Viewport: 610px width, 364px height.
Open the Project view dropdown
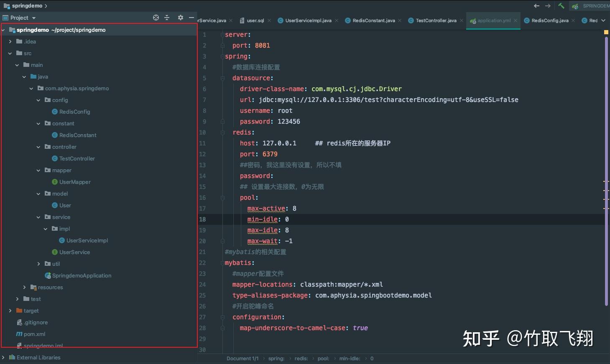(x=33, y=18)
